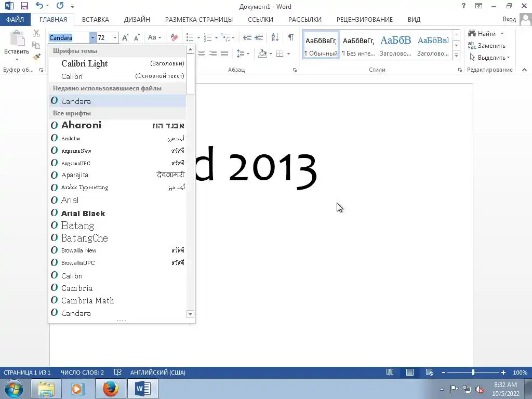Choose the Cambria Math font
The width and height of the screenshot is (532, 399).
[117, 301]
